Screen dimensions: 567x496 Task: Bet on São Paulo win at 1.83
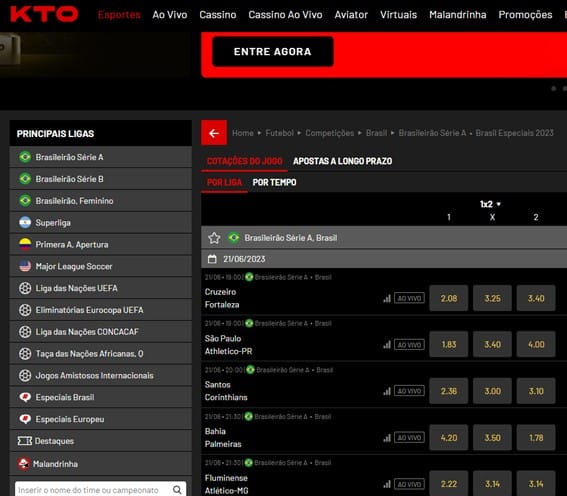pos(449,345)
